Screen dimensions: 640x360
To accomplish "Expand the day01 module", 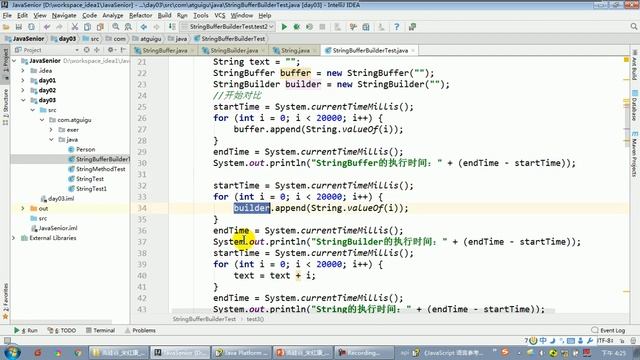I will [23, 80].
